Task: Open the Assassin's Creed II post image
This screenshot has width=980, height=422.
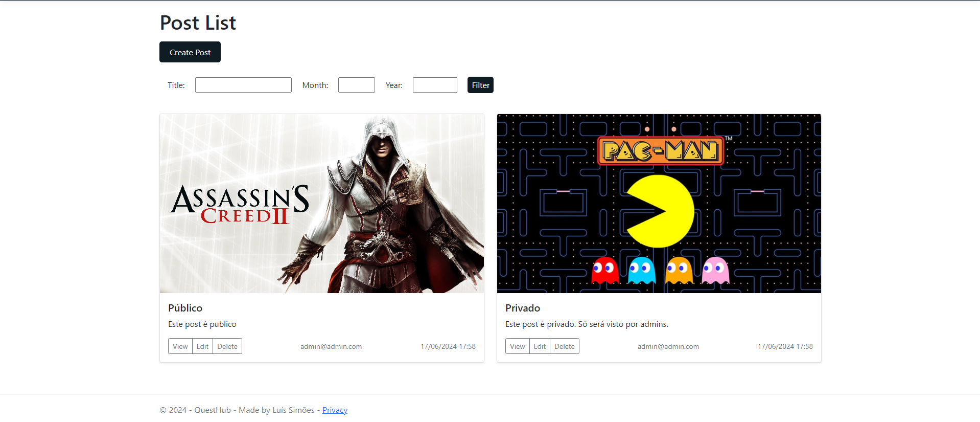Action: pos(321,204)
